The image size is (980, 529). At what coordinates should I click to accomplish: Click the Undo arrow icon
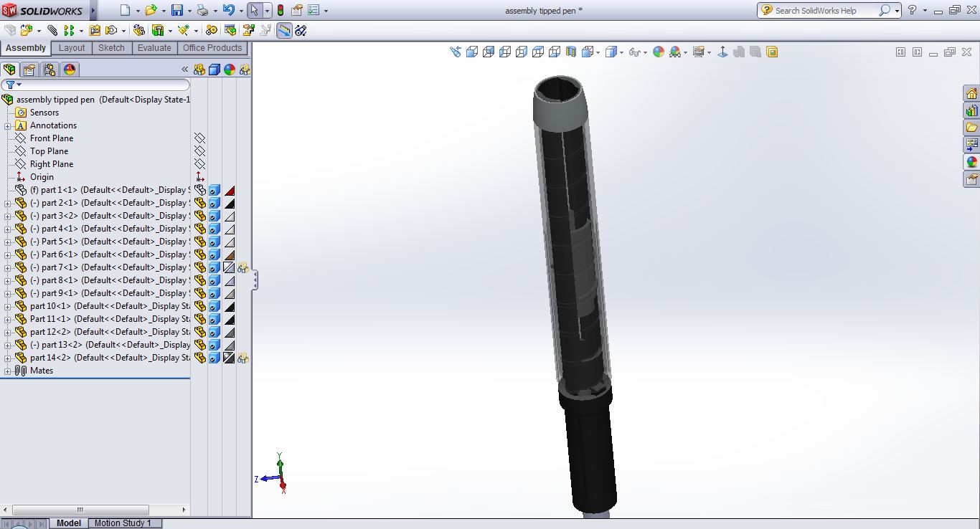[x=228, y=10]
